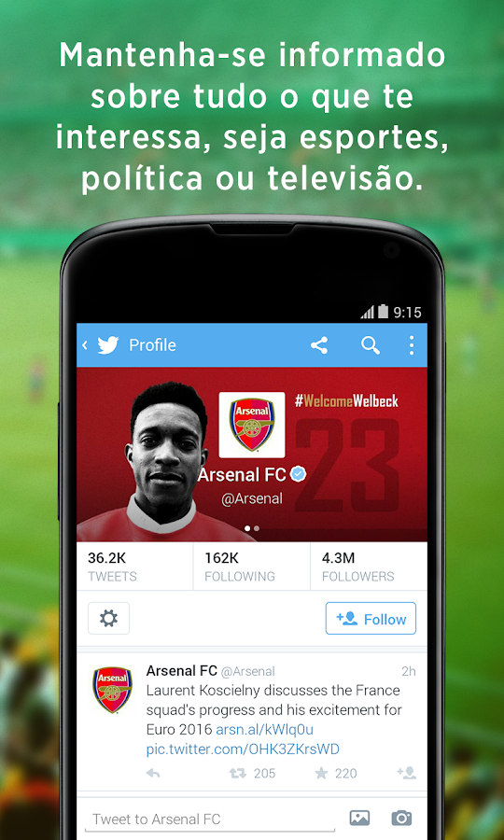Tap the Twitter bird logo

point(107,345)
